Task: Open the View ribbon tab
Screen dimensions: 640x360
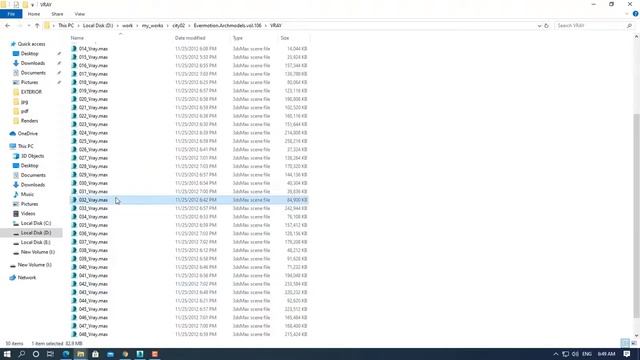Action: pyautogui.click(x=80, y=14)
